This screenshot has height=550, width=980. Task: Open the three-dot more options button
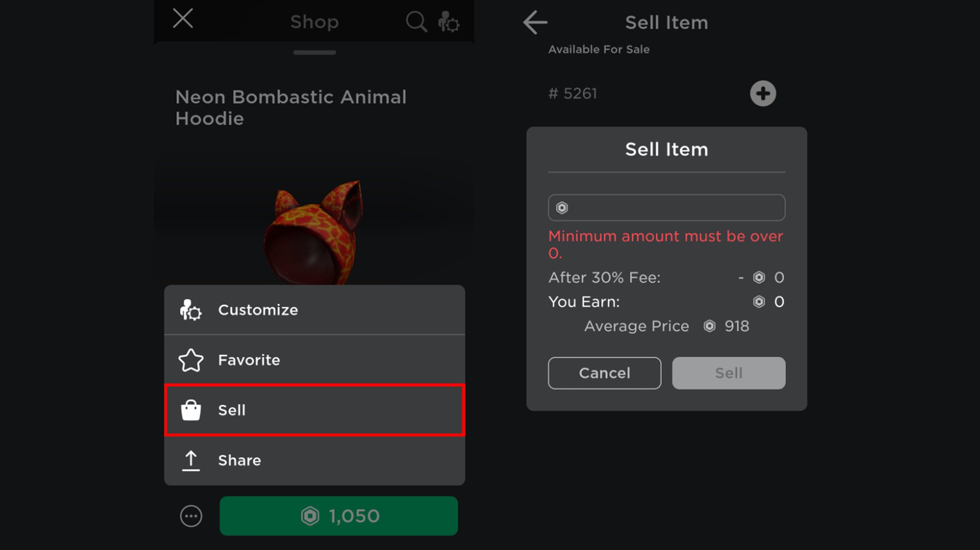(191, 516)
